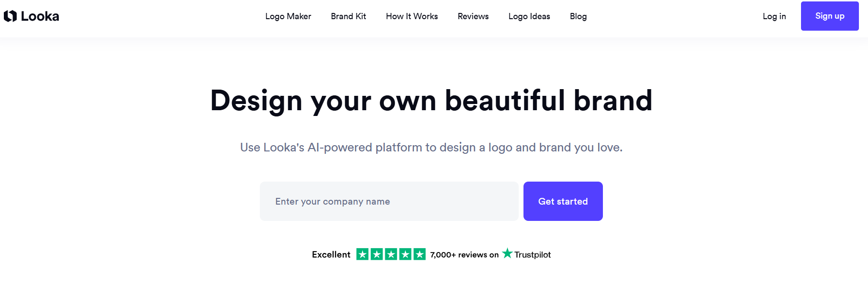Image resolution: width=868 pixels, height=299 pixels.
Task: Click the Looka wordmark text
Action: click(40, 16)
